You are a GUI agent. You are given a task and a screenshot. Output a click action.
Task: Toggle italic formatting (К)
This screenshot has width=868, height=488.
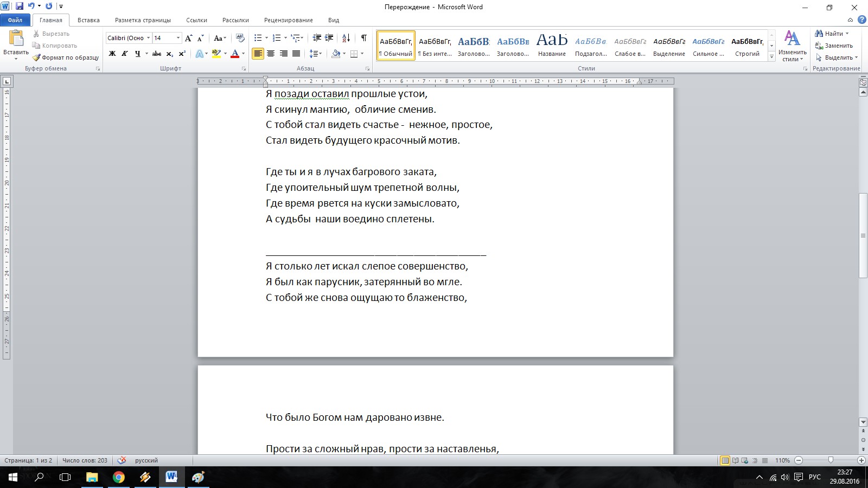[125, 54]
